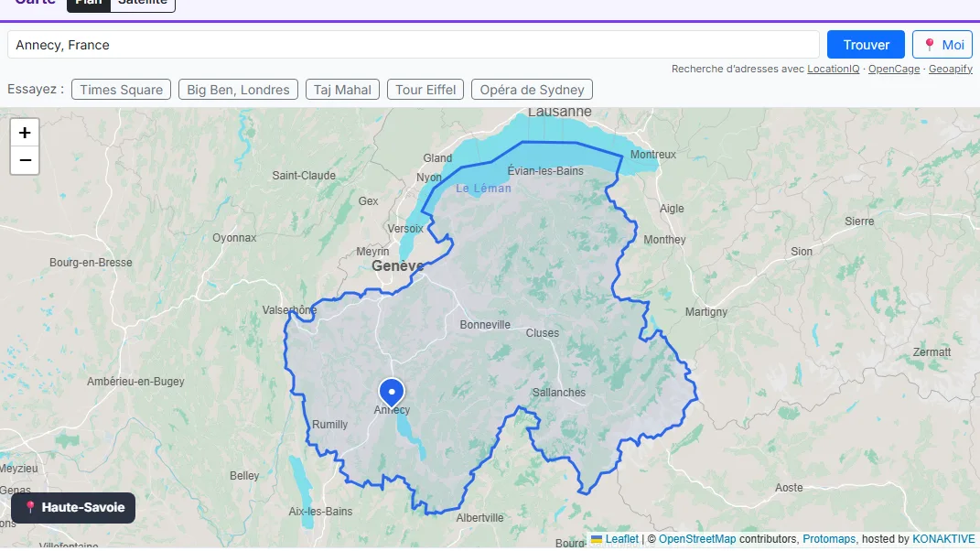Click the Genève label on the map
Image resolution: width=980 pixels, height=551 pixels.
pyautogui.click(x=397, y=265)
